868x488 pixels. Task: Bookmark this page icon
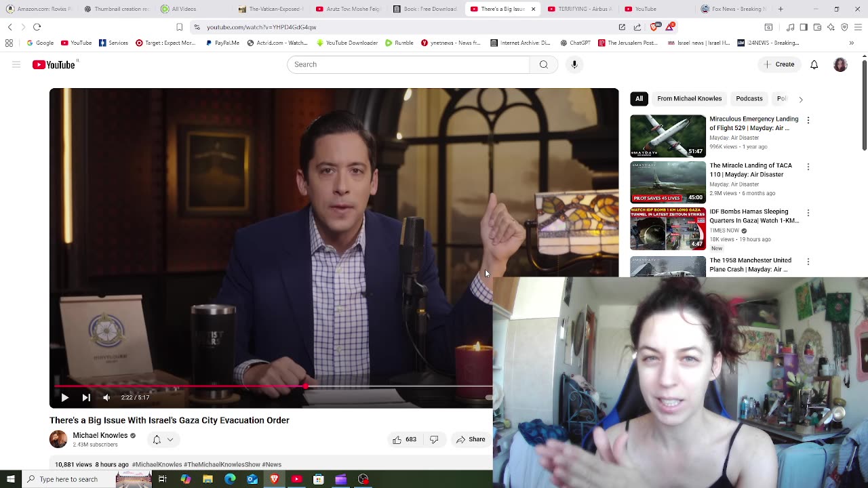(x=179, y=27)
